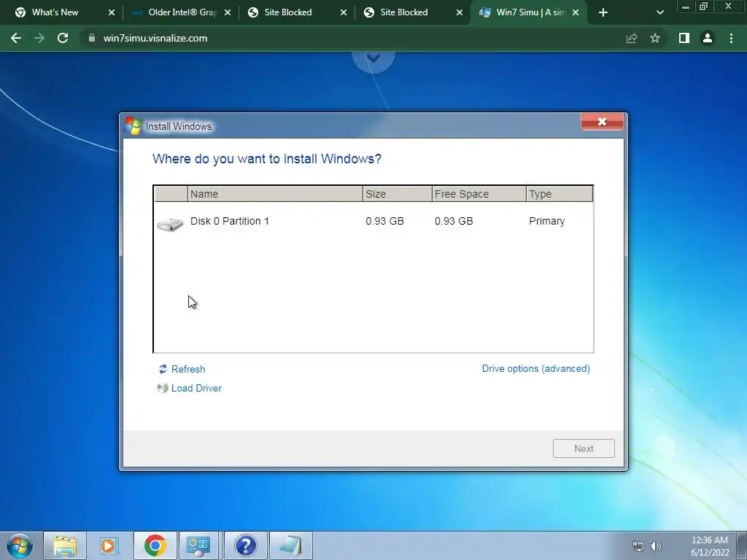Click the network tray icon

tap(638, 546)
